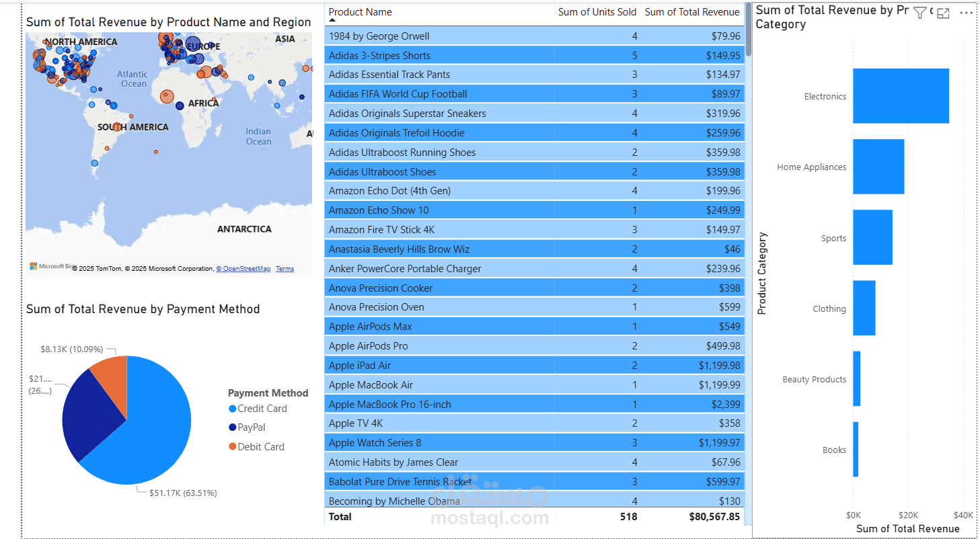980x539 pixels.
Task: Select Adidas FIFA World Cup Football row
Action: click(535, 94)
